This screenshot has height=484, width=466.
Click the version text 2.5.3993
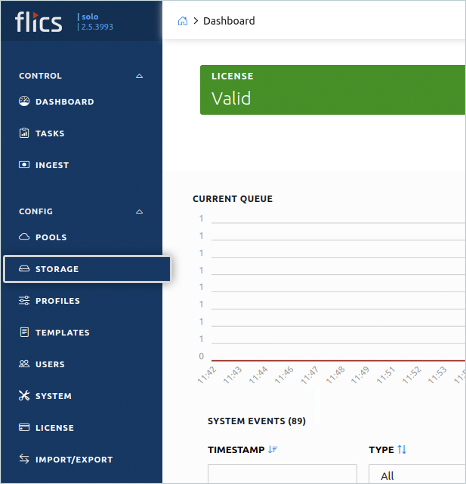coord(97,27)
